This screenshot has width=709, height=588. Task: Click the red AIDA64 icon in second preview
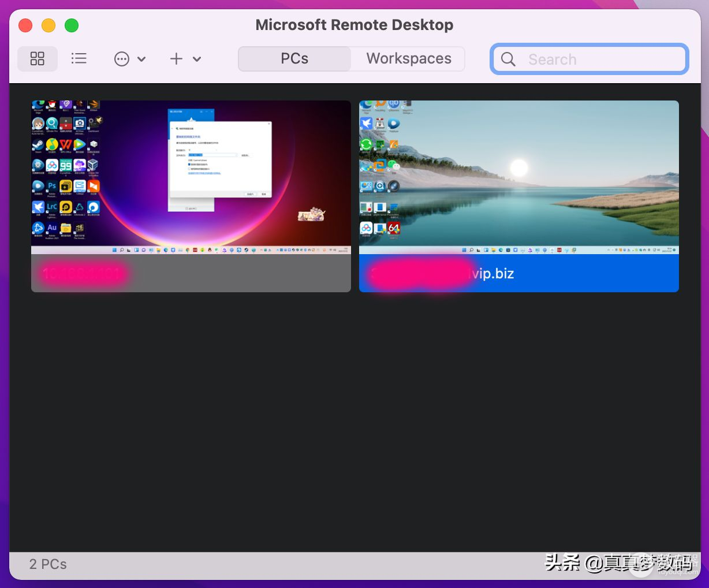pos(394,228)
